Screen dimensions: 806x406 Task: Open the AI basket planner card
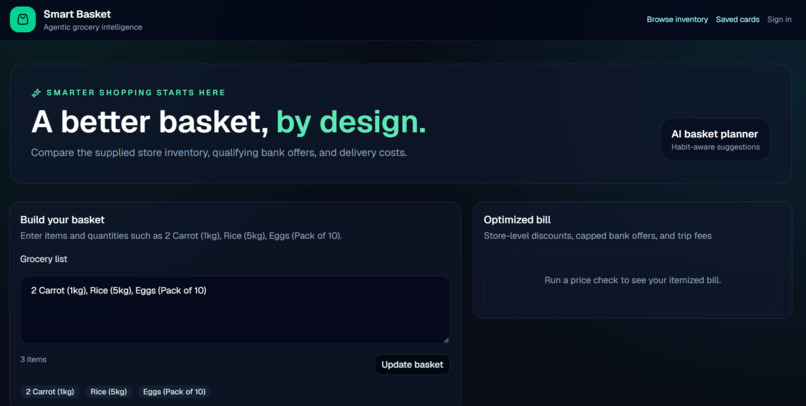pyautogui.click(x=715, y=140)
